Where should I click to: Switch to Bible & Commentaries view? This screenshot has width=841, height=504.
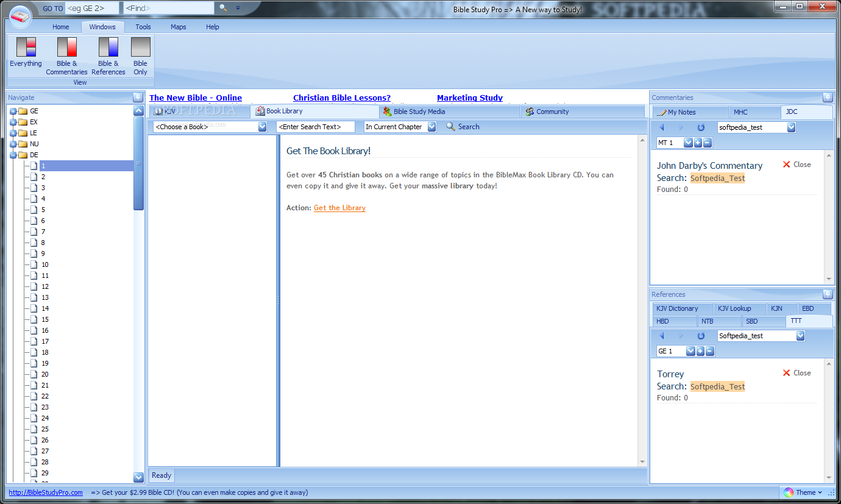click(x=67, y=56)
